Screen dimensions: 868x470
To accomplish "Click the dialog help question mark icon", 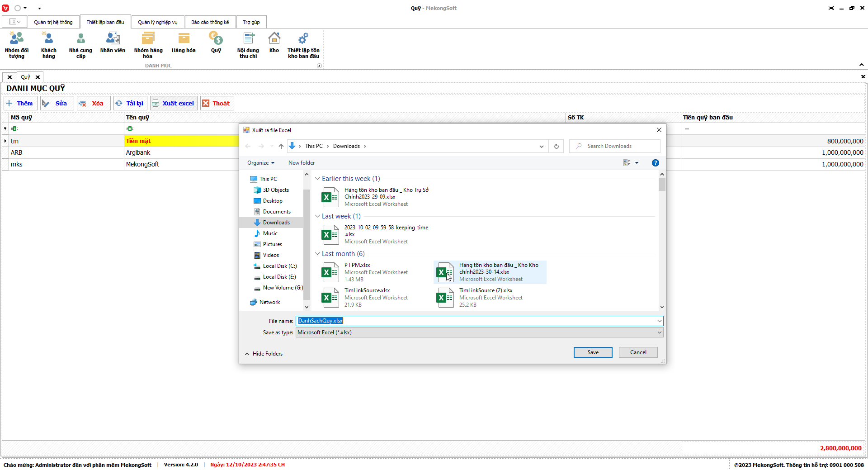I will (x=655, y=163).
